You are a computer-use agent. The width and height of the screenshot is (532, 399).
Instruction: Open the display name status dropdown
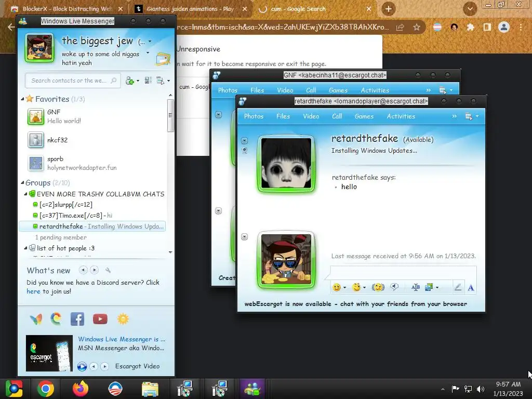[150, 42]
